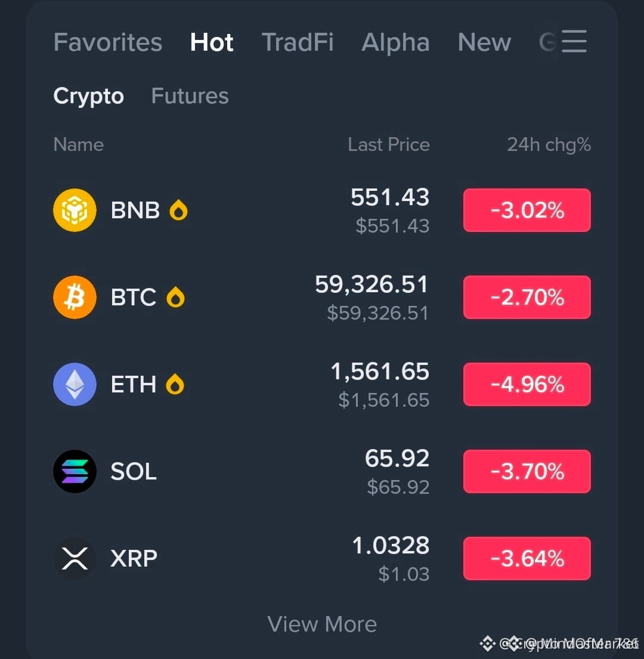Open the Alpha tab

point(395,42)
